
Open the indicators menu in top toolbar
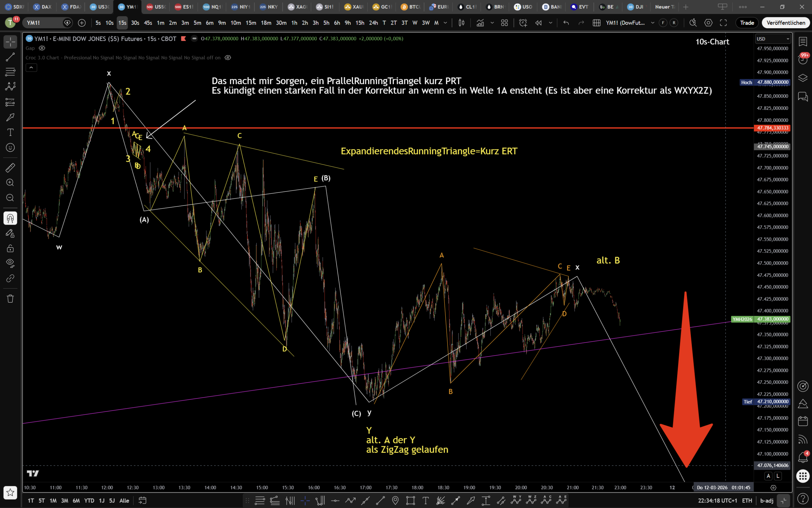480,23
